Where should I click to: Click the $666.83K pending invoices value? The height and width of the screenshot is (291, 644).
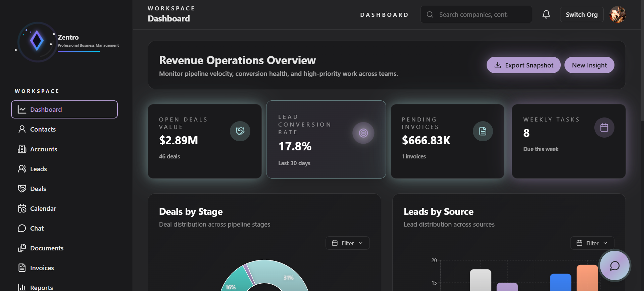426,140
